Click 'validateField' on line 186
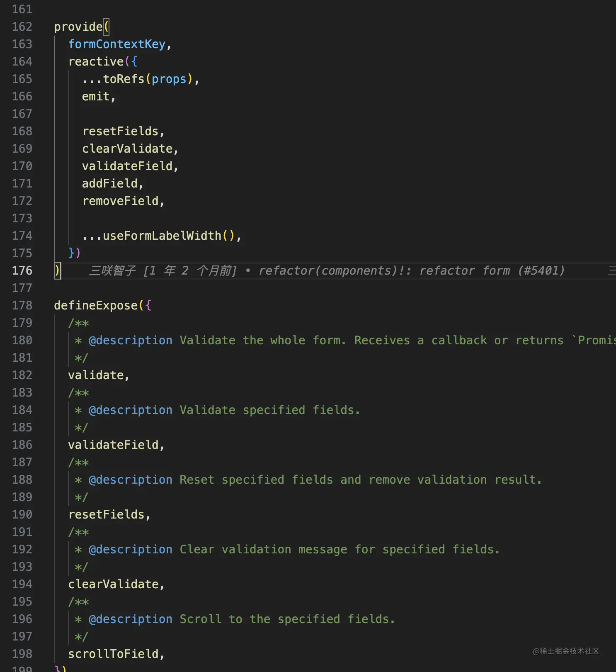Viewport: 616px width, 672px height. coord(113,445)
